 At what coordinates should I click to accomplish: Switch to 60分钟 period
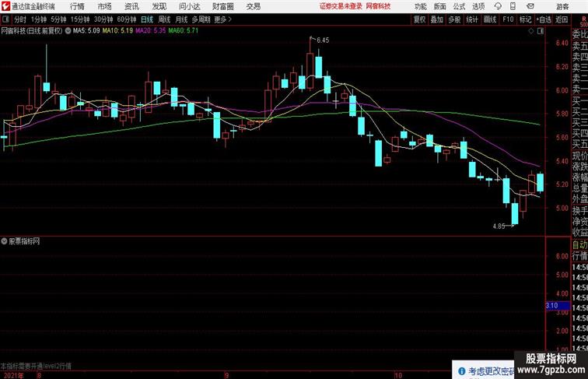[x=127, y=19]
